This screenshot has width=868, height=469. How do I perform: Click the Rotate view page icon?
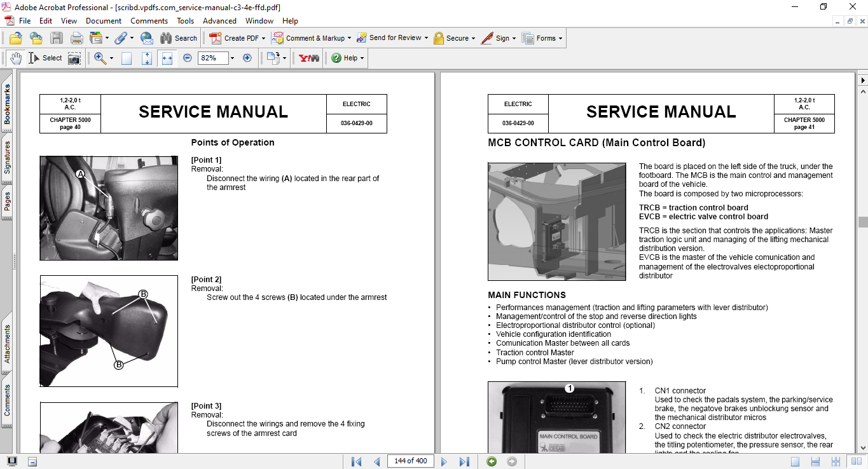273,58
